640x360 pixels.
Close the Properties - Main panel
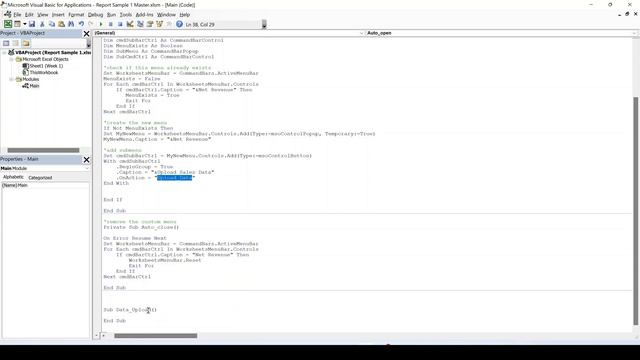[86, 160]
